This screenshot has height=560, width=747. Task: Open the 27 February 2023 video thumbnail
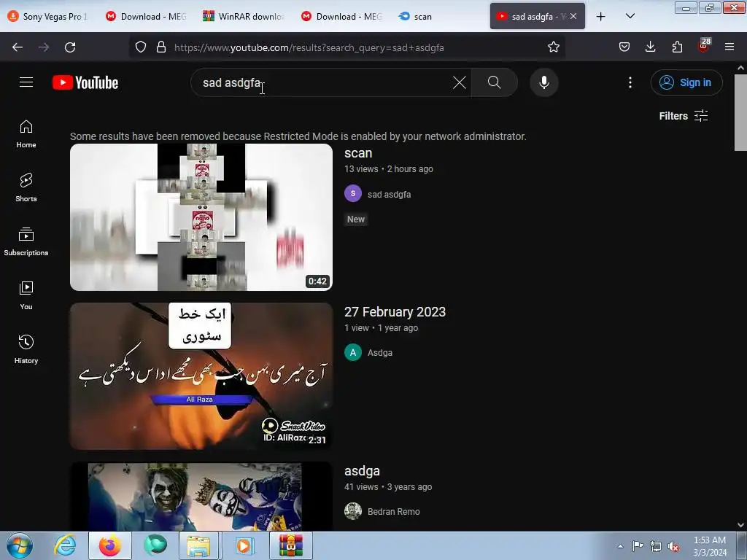click(x=201, y=376)
